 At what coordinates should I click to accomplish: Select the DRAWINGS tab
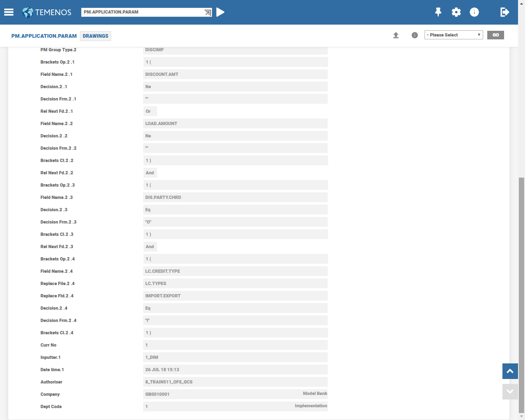point(96,36)
